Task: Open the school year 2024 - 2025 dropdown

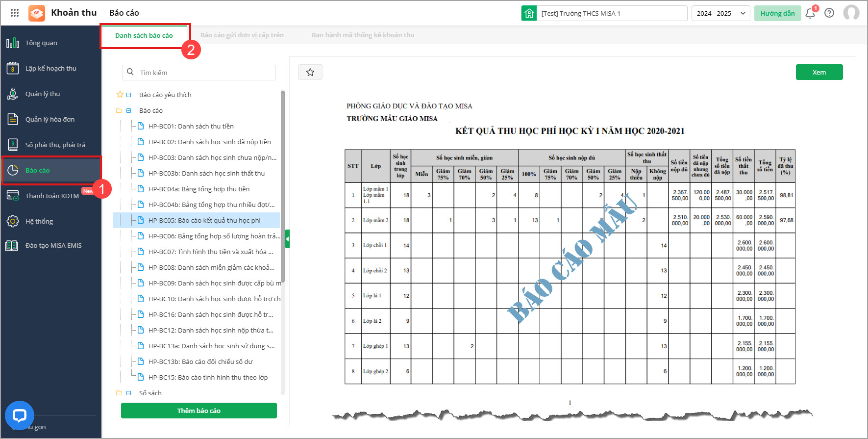Action: tap(721, 13)
